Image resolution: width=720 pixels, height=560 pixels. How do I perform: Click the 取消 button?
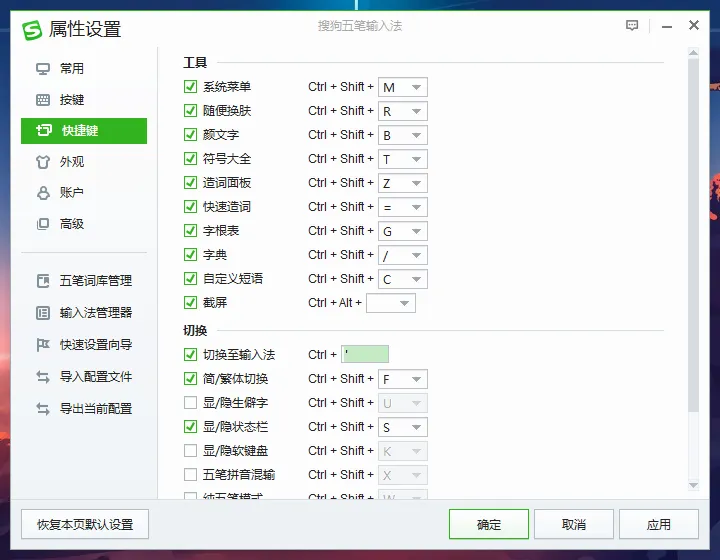(574, 524)
